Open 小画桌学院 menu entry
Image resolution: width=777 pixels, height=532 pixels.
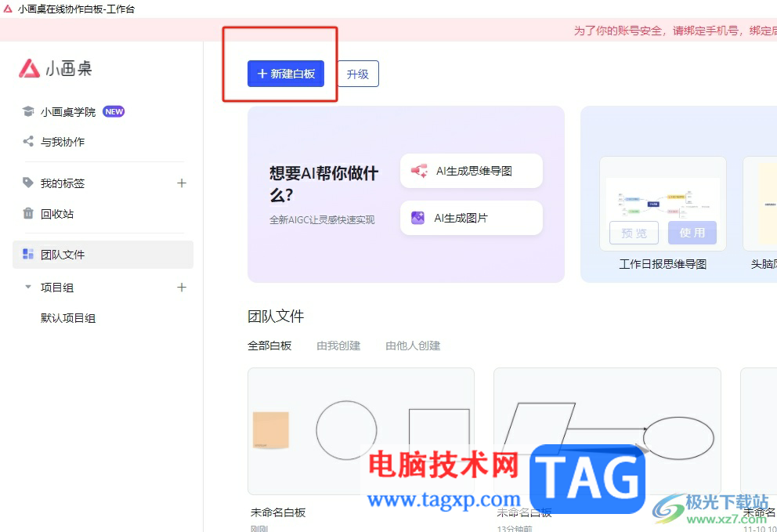click(x=68, y=112)
